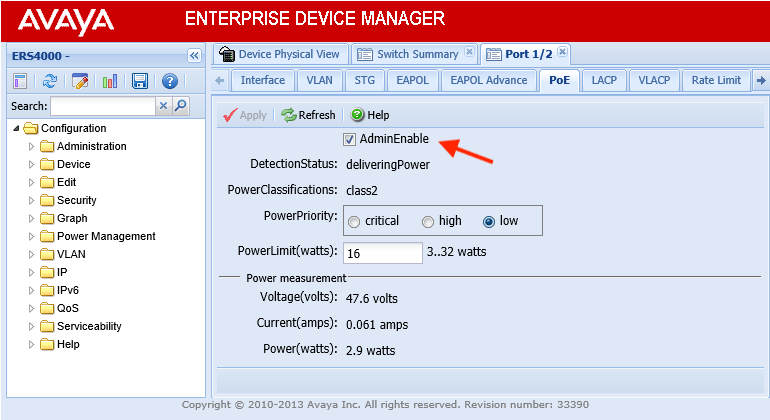Click the search magnifier icon
The image size is (770, 420).
181,106
